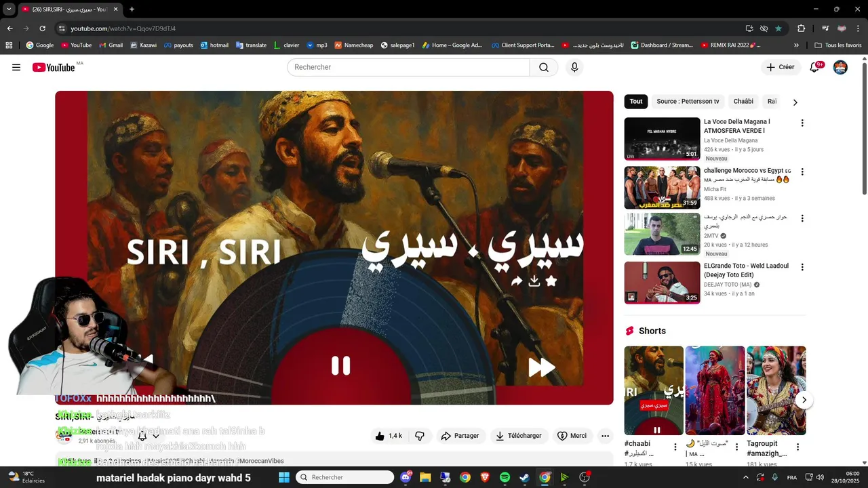Image resolution: width=868 pixels, height=488 pixels.
Task: Open File Explorer from the taskbar
Action: (425, 477)
